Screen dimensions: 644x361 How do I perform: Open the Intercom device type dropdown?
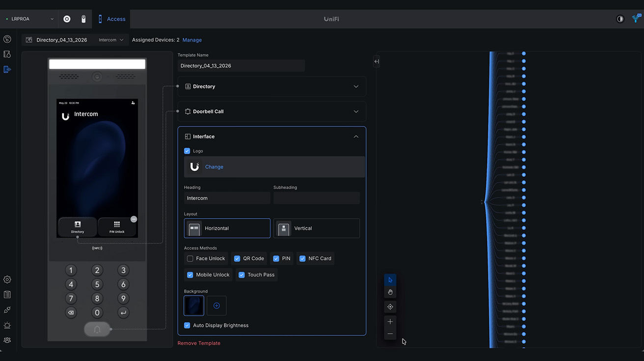(111, 40)
